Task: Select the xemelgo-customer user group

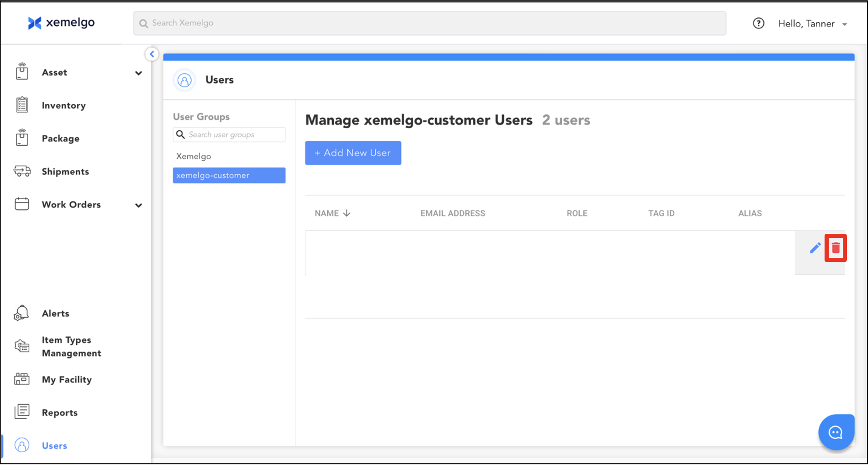Action: (229, 175)
